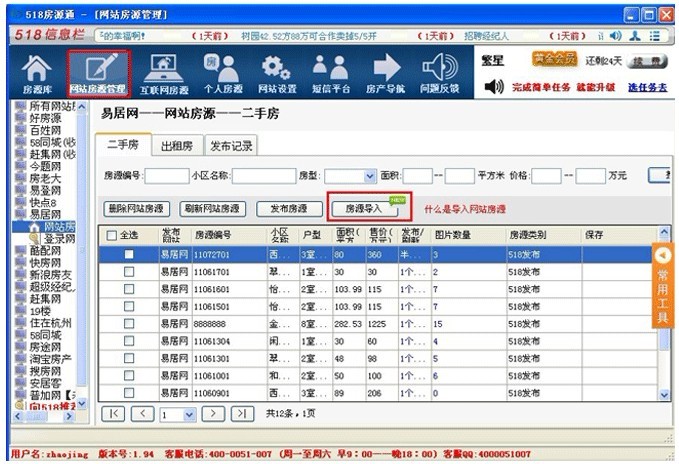
Task: Click the list icon in the info bar
Action: coord(654,35)
